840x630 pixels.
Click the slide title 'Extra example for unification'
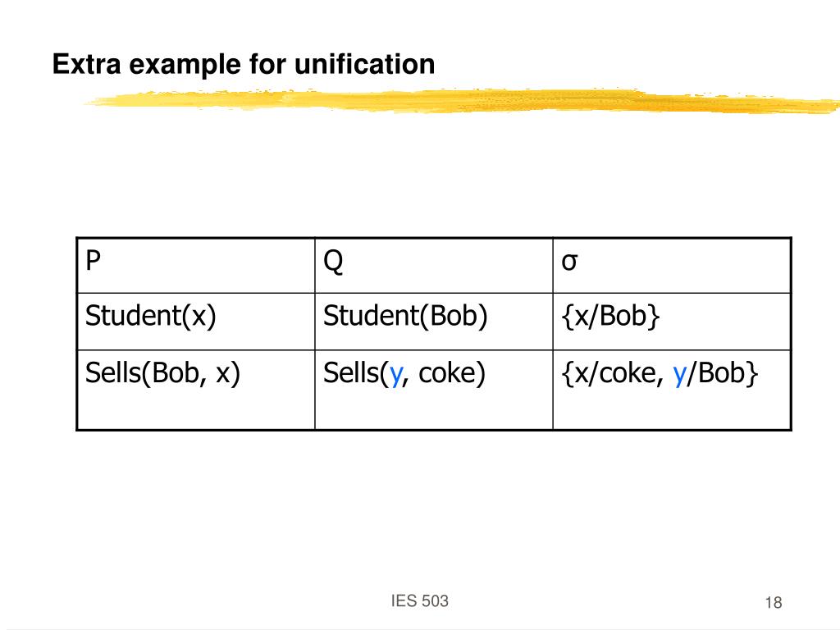243,64
